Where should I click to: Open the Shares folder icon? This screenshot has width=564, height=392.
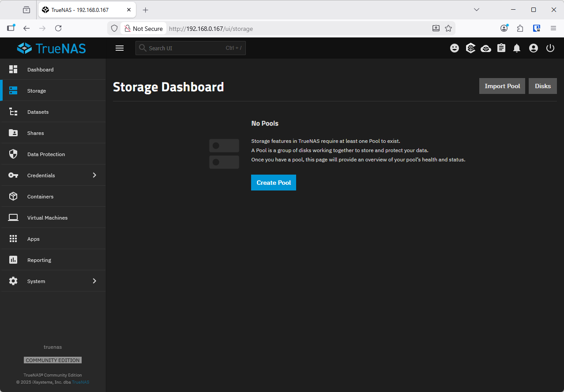13,133
